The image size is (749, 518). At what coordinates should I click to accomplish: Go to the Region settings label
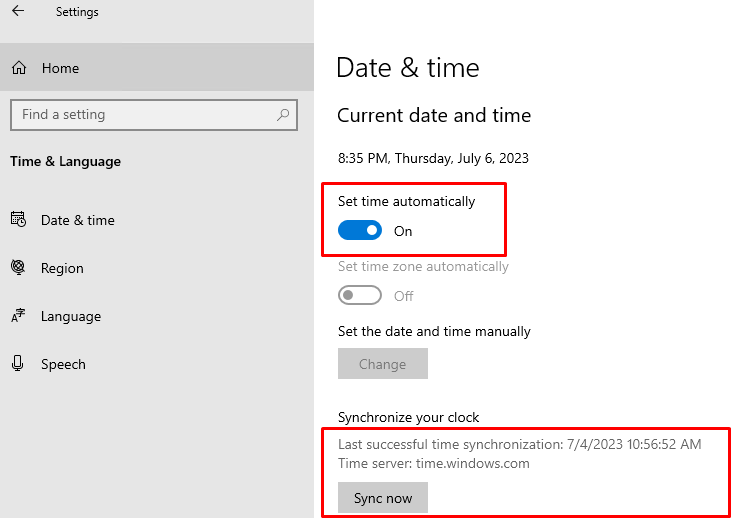pos(62,268)
